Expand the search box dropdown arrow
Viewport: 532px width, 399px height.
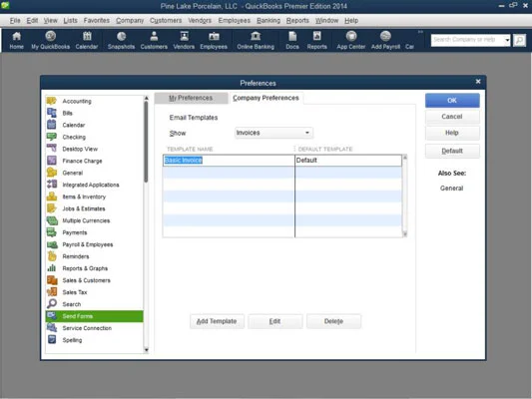507,40
